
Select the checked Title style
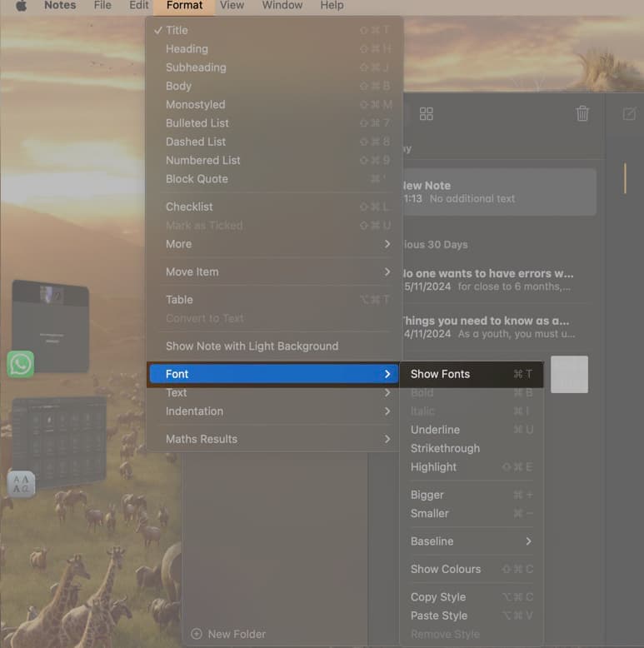[273, 30]
